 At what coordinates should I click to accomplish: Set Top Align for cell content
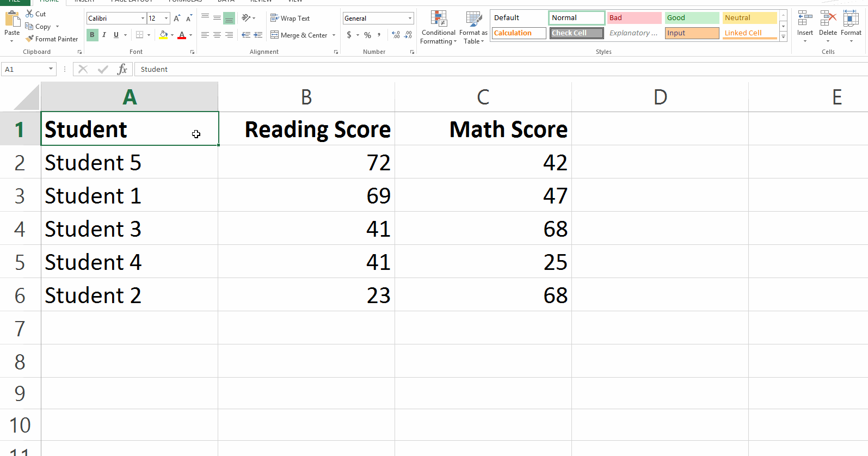[205, 18]
